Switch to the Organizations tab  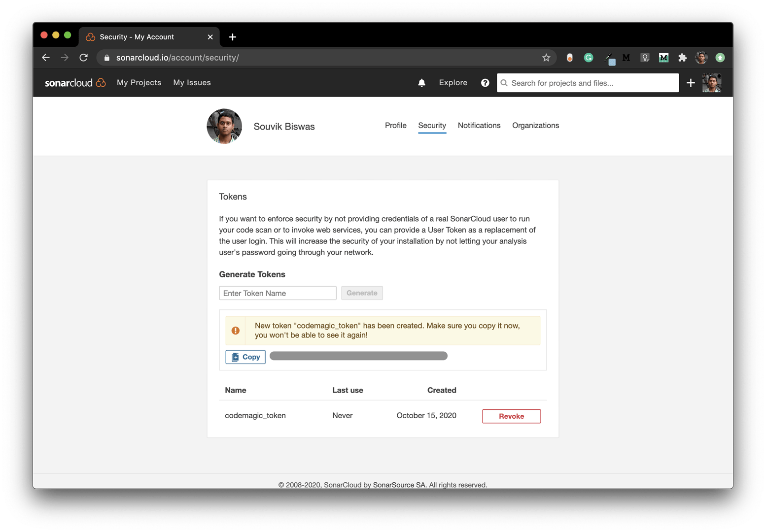click(x=535, y=125)
